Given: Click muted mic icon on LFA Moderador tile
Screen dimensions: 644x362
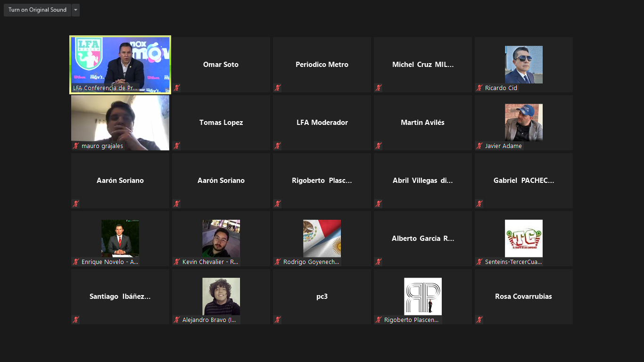Looking at the screenshot, I should [x=278, y=146].
